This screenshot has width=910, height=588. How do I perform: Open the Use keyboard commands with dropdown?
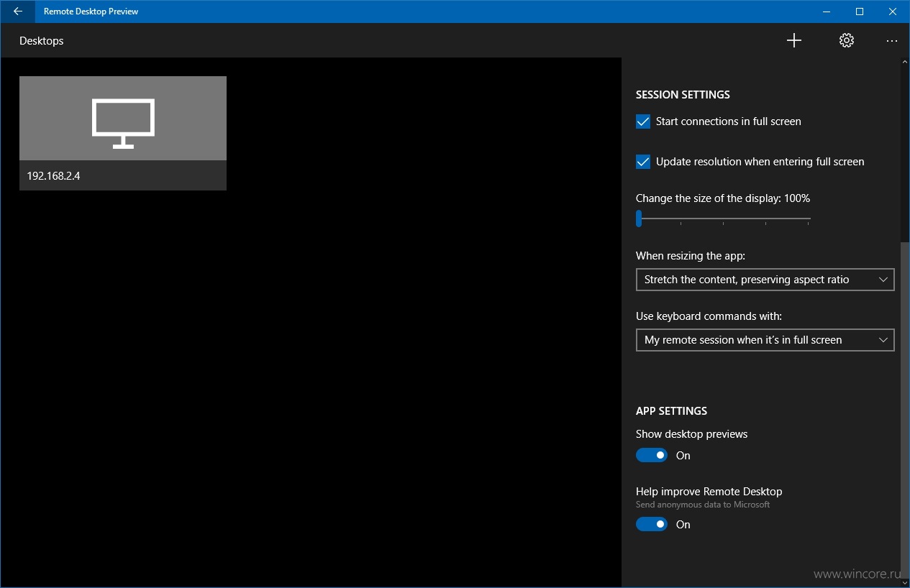765,340
